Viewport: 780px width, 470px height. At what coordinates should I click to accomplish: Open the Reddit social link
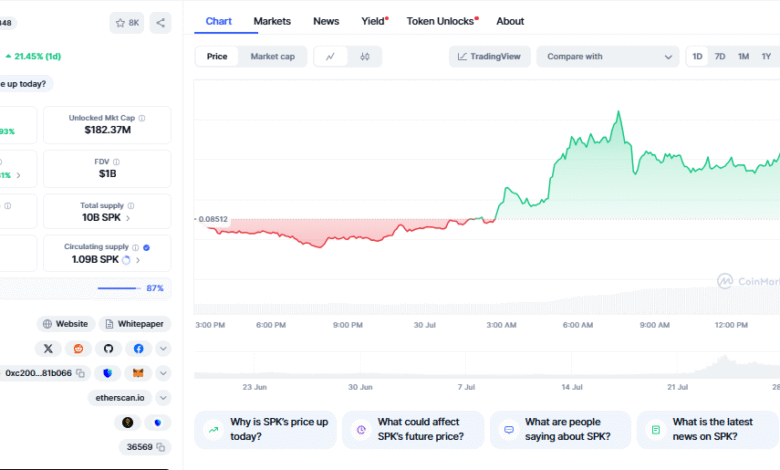click(78, 349)
